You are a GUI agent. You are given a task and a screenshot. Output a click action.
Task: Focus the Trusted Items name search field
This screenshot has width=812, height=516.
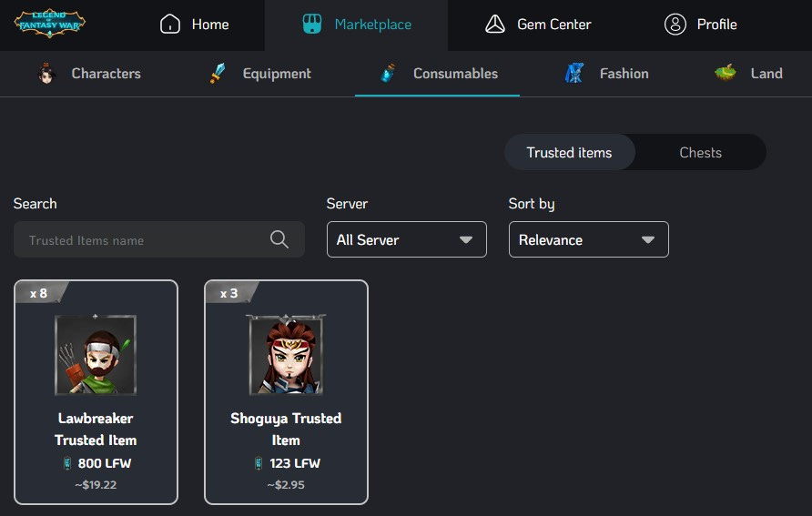tap(159, 239)
